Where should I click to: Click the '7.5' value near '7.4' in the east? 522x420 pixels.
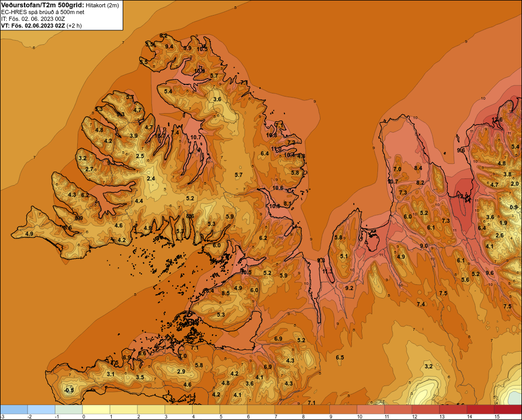point(443,293)
